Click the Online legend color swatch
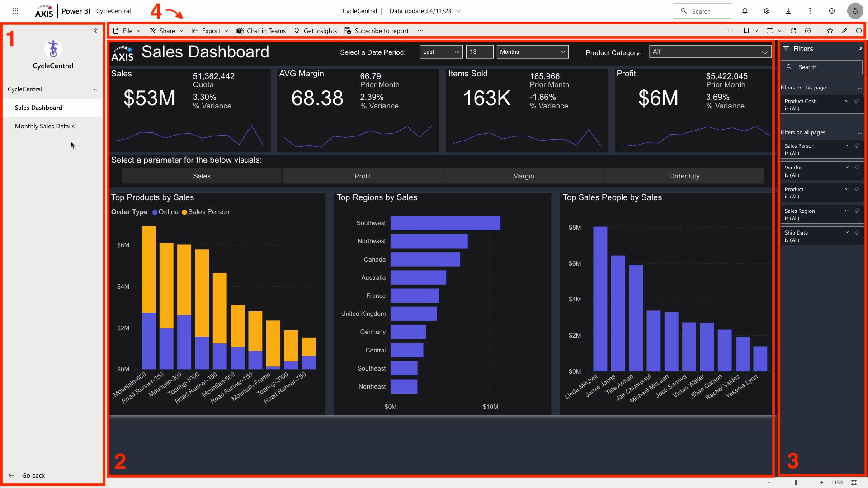Image resolution: width=868 pixels, height=488 pixels. [x=155, y=212]
